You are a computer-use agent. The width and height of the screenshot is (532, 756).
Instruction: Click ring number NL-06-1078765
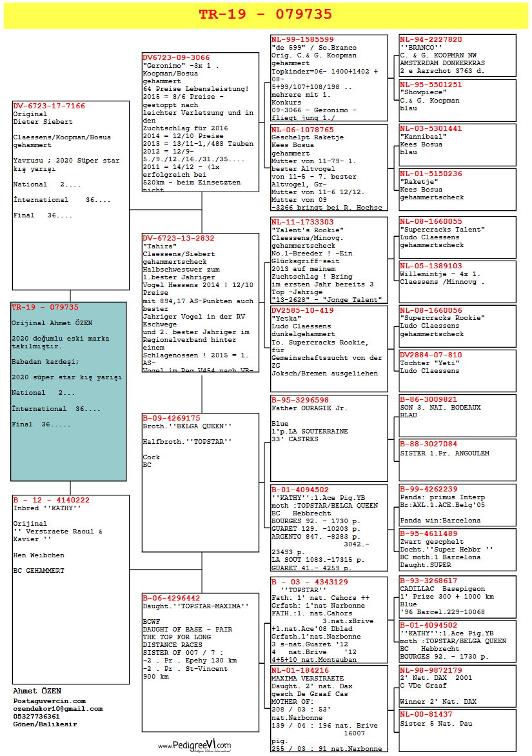(x=302, y=130)
